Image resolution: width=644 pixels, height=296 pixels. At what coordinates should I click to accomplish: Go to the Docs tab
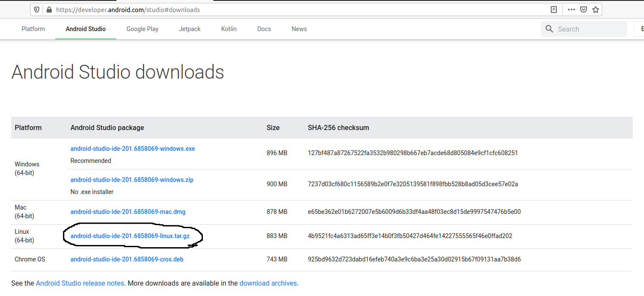(264, 29)
